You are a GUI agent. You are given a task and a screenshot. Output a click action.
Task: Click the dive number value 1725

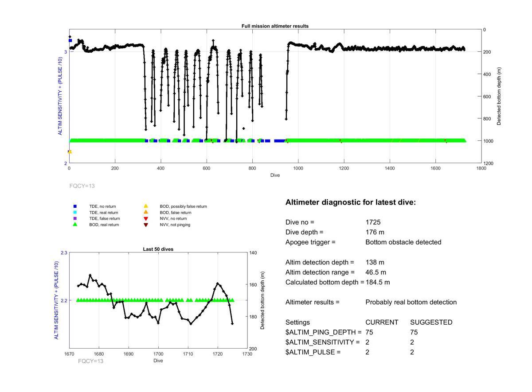click(373, 222)
